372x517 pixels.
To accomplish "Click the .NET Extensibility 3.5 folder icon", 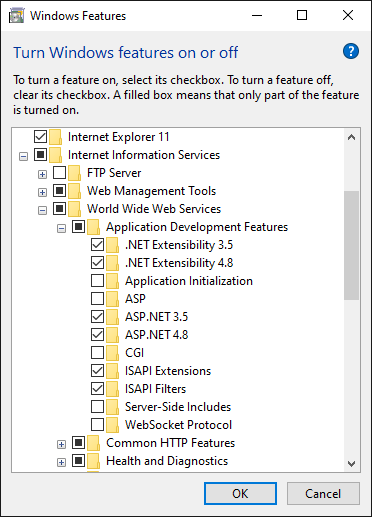I will click(112, 245).
